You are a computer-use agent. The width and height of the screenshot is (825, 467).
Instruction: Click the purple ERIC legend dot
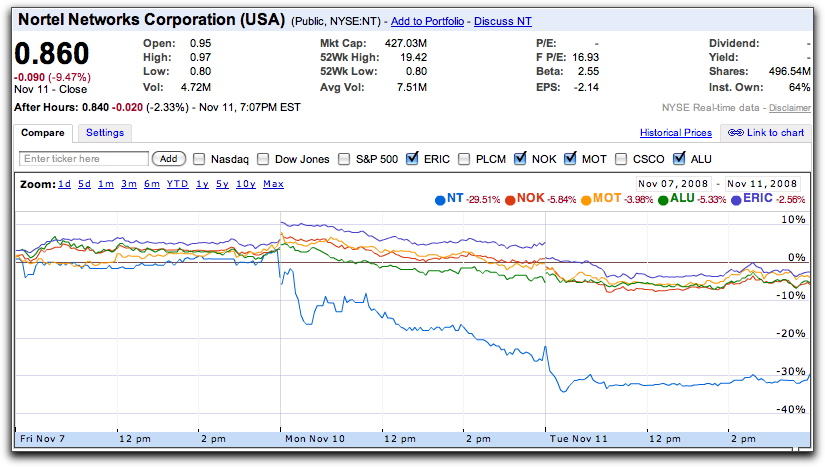click(736, 200)
